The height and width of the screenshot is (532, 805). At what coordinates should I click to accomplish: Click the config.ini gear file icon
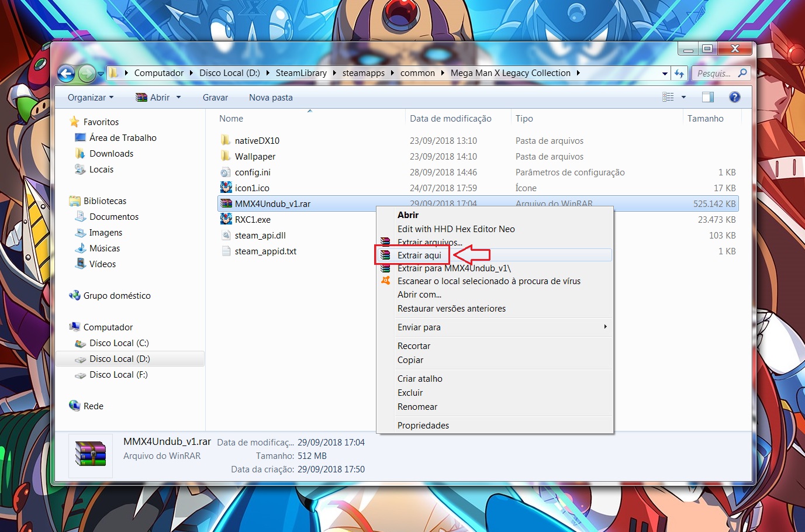[226, 172]
